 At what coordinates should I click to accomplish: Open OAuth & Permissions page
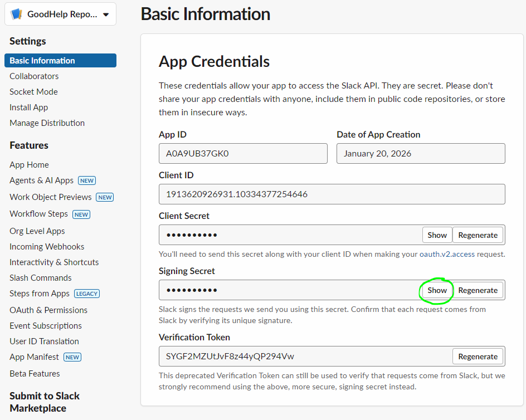[x=48, y=310]
